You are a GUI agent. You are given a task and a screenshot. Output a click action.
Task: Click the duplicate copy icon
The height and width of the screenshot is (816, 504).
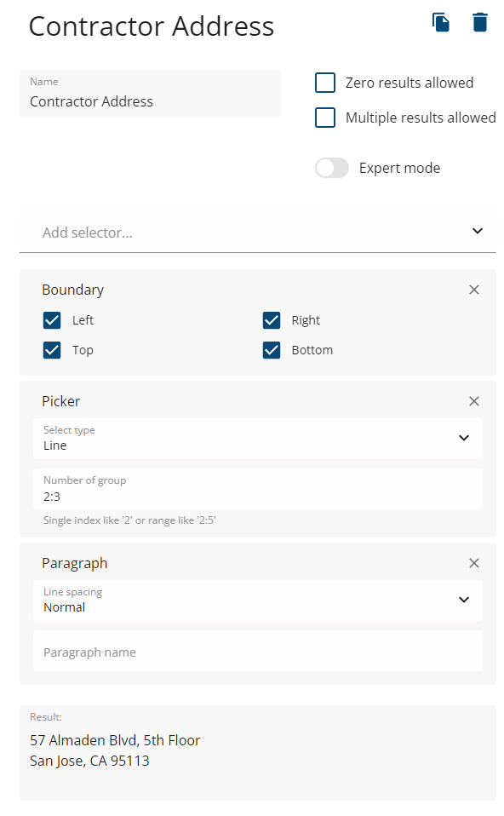point(440,22)
